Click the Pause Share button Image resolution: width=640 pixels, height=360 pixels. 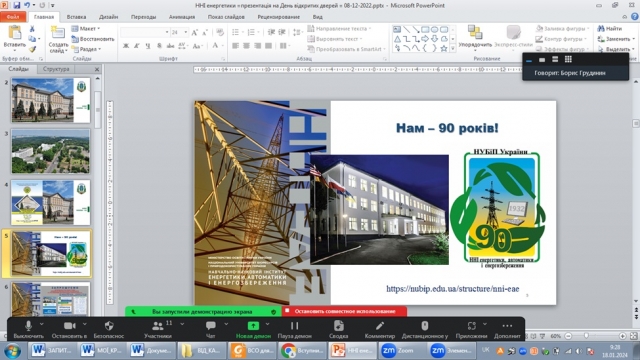point(294,329)
